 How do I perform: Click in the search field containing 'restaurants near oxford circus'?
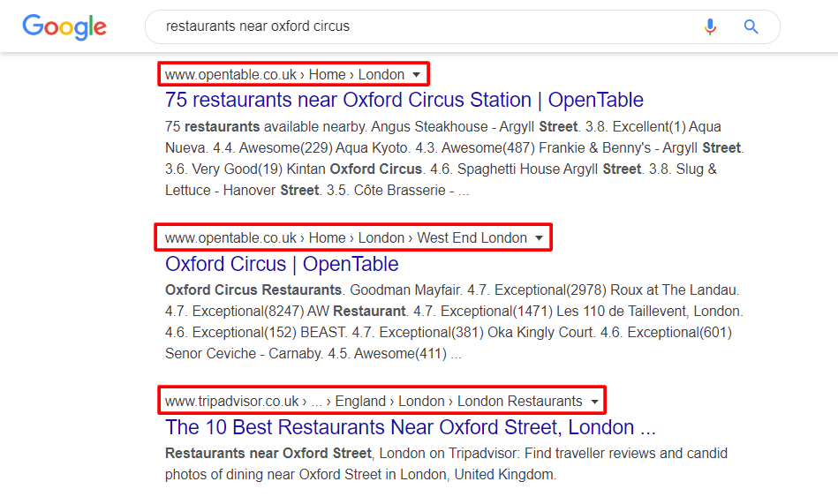[x=422, y=26]
